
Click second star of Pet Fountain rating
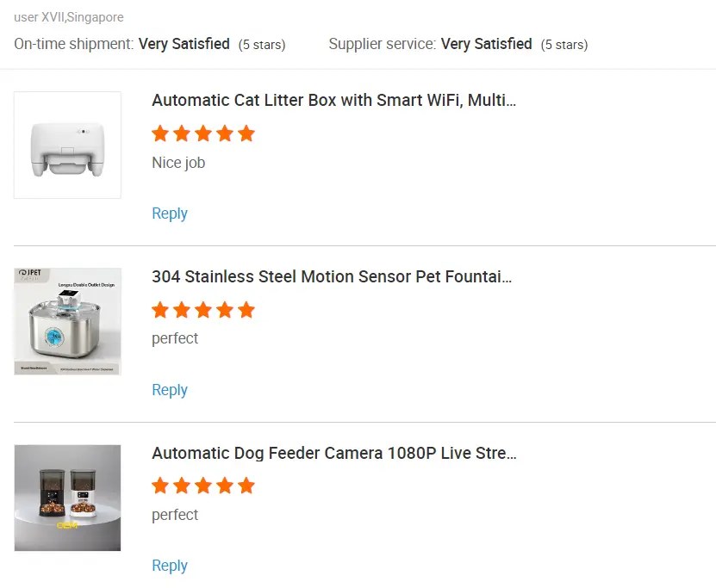coord(182,310)
